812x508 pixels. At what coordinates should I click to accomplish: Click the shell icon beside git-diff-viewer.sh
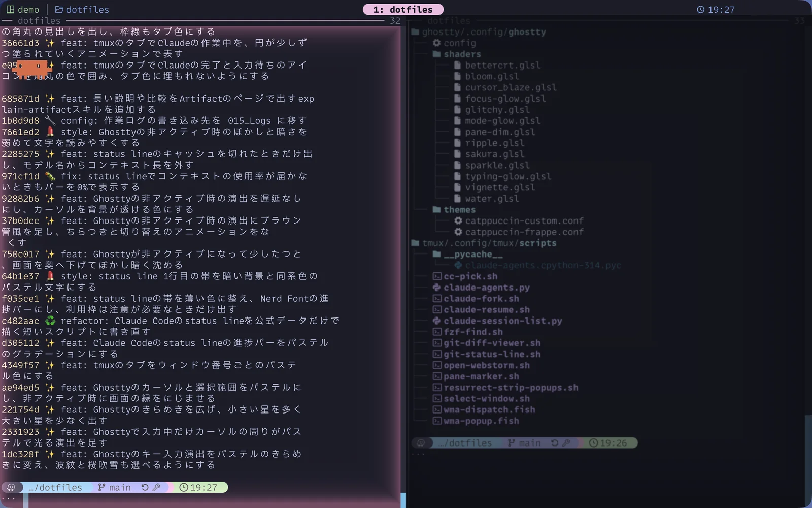pos(436,343)
